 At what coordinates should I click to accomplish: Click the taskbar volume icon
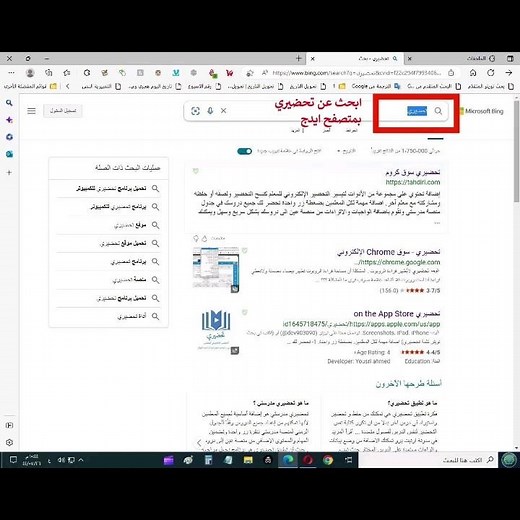tap(61, 460)
